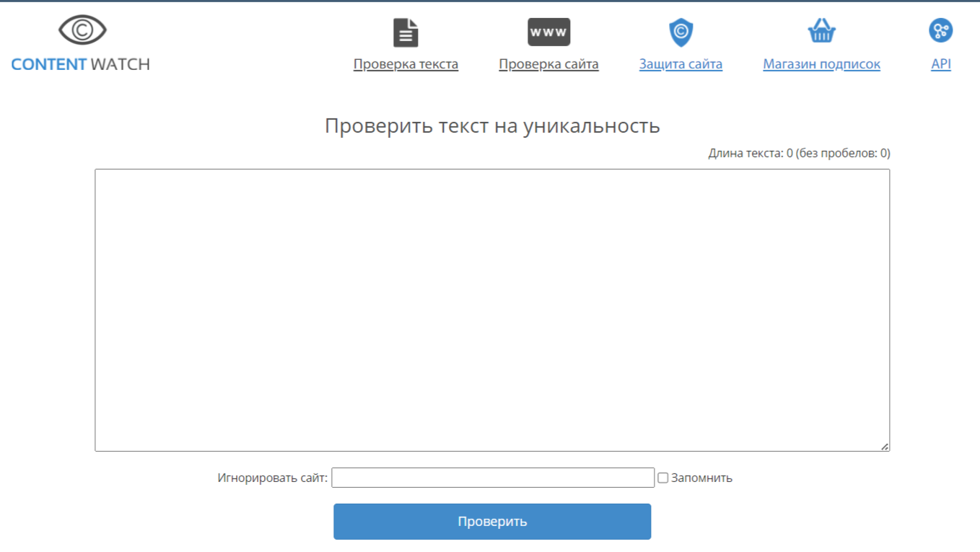This screenshot has width=980, height=552.
Task: Open Магазин подписок link
Action: [821, 64]
